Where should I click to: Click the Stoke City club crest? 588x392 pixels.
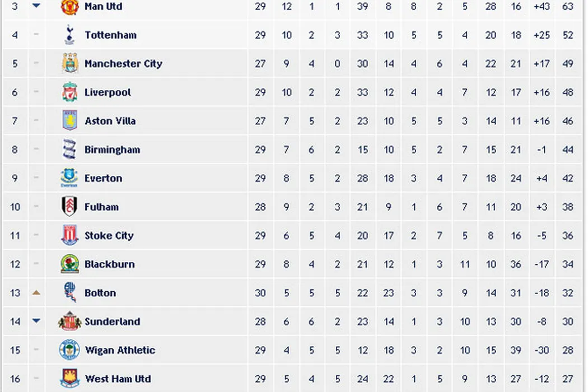(x=69, y=235)
